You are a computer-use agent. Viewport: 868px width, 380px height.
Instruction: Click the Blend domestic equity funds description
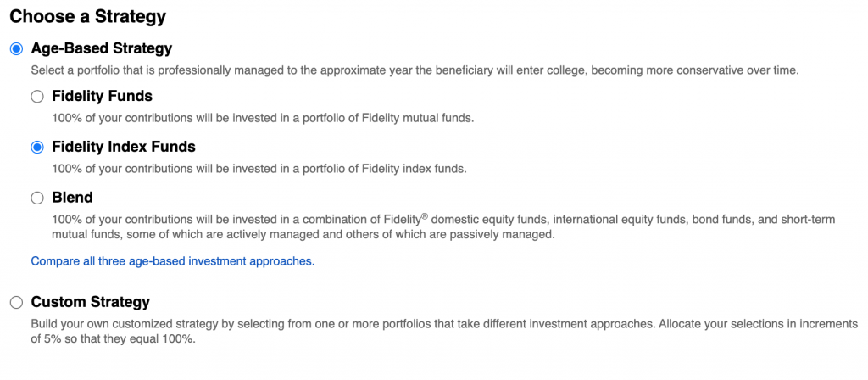point(443,220)
